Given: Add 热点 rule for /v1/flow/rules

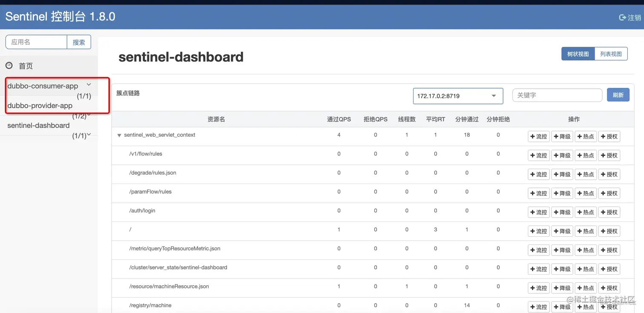Looking at the screenshot, I should pyautogui.click(x=586, y=155).
